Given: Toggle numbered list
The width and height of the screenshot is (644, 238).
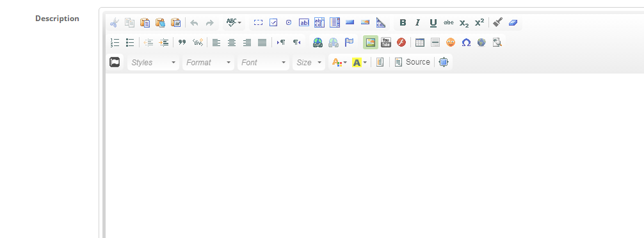Looking at the screenshot, I should tap(115, 42).
